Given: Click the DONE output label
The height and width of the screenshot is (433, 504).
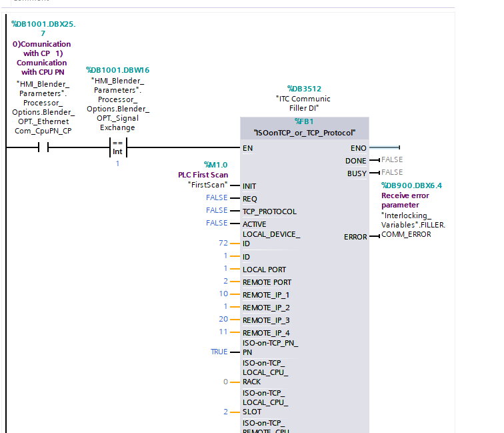Looking at the screenshot, I should point(356,161).
